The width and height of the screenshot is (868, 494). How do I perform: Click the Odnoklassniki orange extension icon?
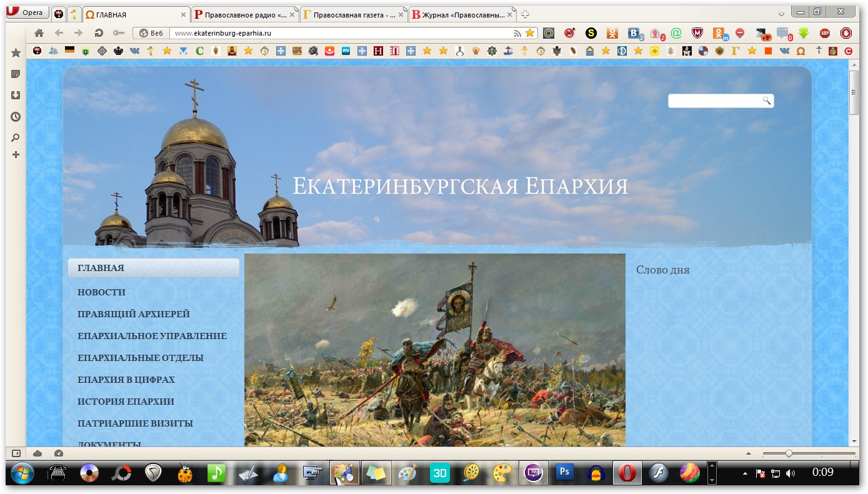pos(612,33)
